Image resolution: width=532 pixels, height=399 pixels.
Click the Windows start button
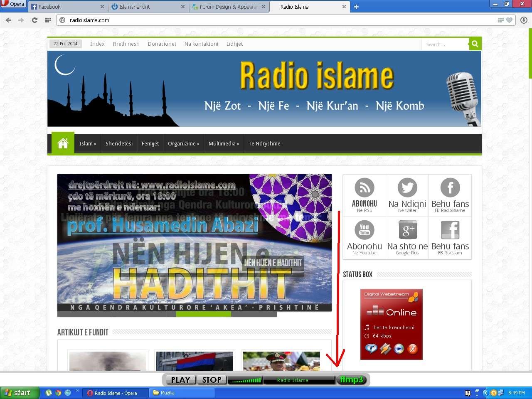[19, 393]
